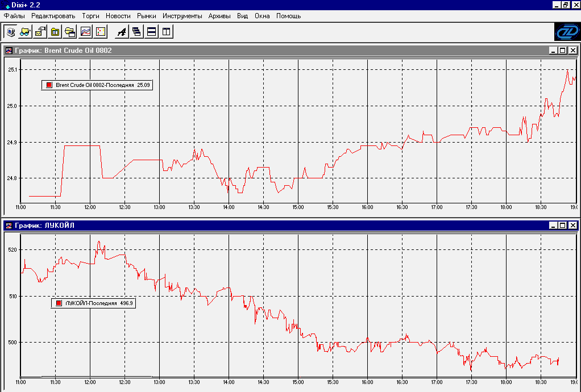Click the envelope mail toolbar icon
This screenshot has width=581, height=392.
point(40,32)
